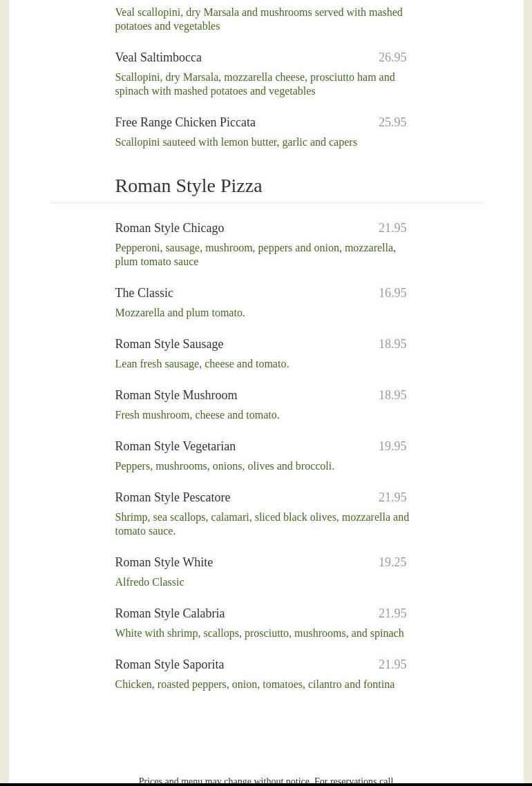Choose the Roman Style Mushroom pizza
Screen dimensions: 532x786
click(x=175, y=395)
